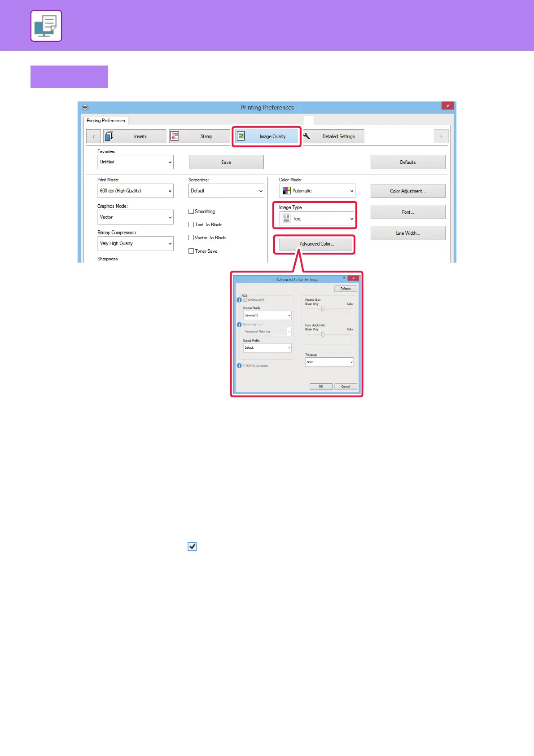This screenshot has height=756, width=534.
Task: Click the Neutral Gray slider handle
Action: click(323, 309)
